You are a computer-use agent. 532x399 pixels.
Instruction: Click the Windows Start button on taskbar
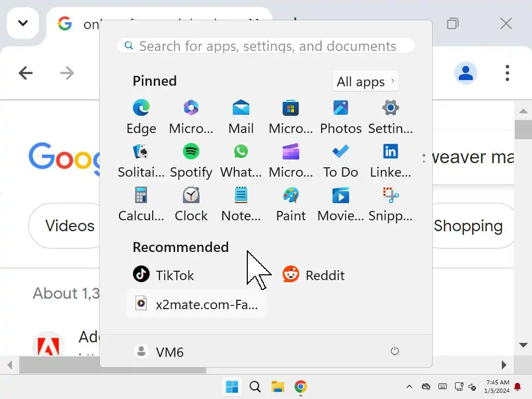[x=232, y=387]
